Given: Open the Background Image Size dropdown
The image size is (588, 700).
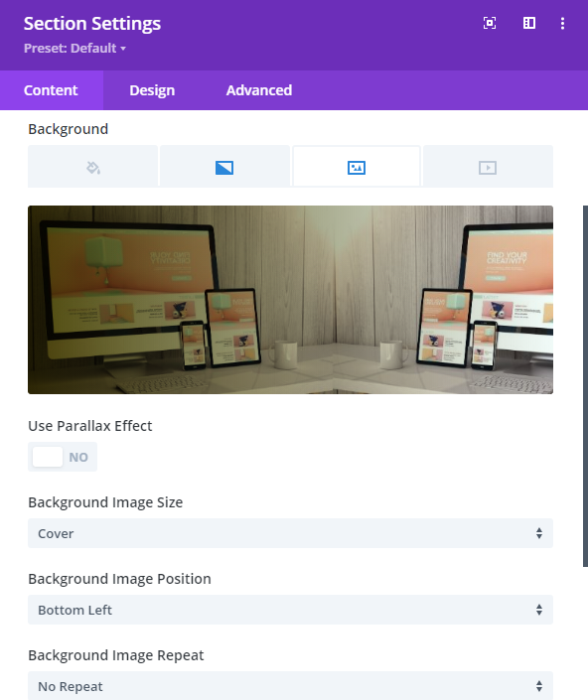Looking at the screenshot, I should 290,533.
